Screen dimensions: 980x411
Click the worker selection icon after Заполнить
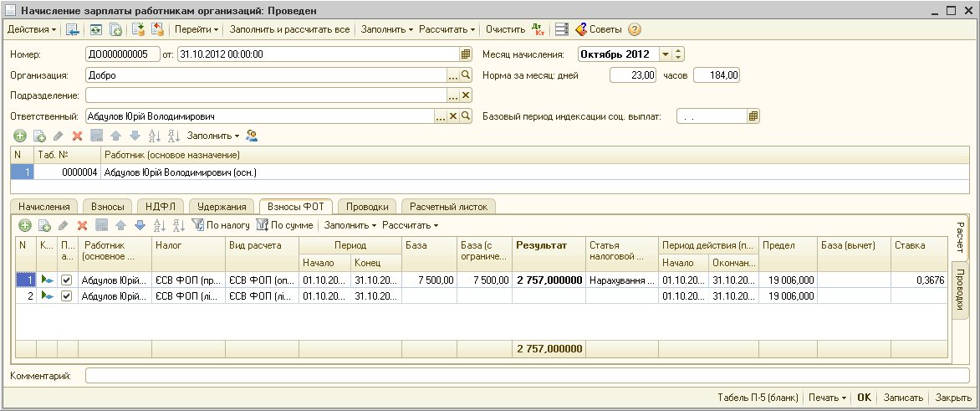pos(253,136)
